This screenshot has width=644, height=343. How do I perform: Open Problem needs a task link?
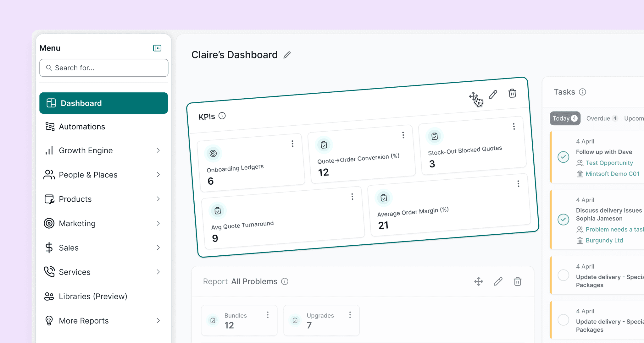(614, 230)
